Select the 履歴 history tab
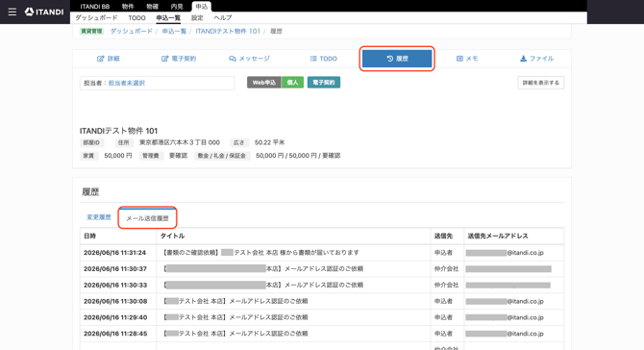 [x=397, y=59]
